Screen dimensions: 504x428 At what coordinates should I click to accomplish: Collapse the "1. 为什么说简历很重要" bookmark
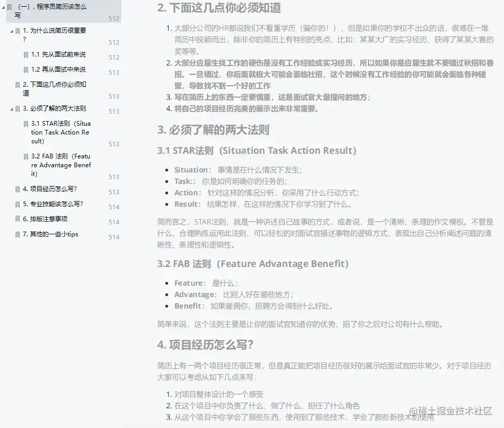click(11, 31)
